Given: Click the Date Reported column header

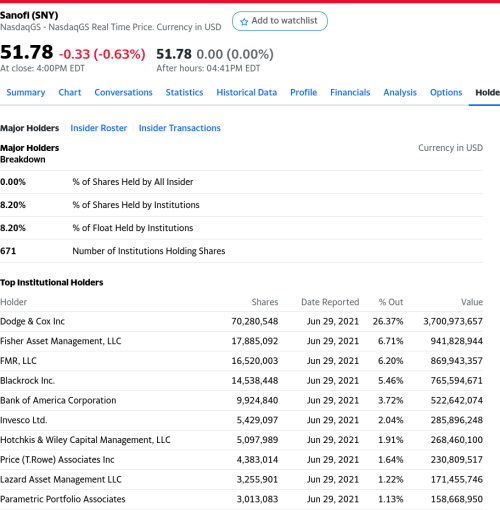Looking at the screenshot, I should [x=330, y=302].
